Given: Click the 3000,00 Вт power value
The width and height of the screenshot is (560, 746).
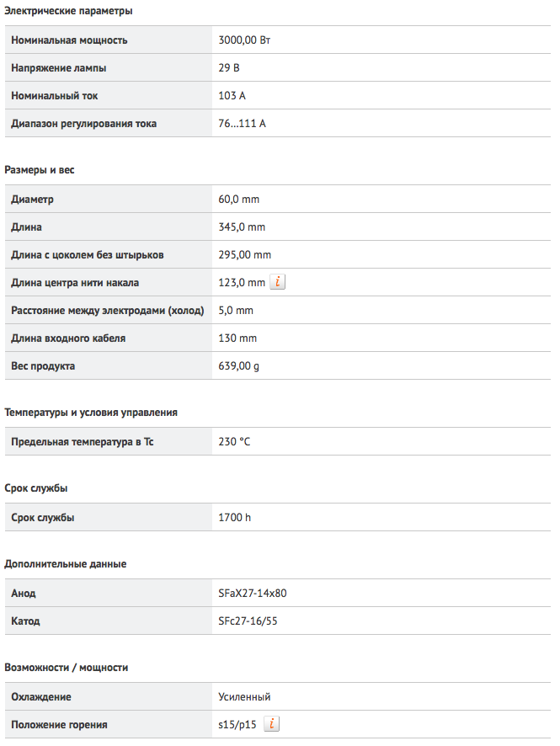Looking at the screenshot, I should 244,40.
